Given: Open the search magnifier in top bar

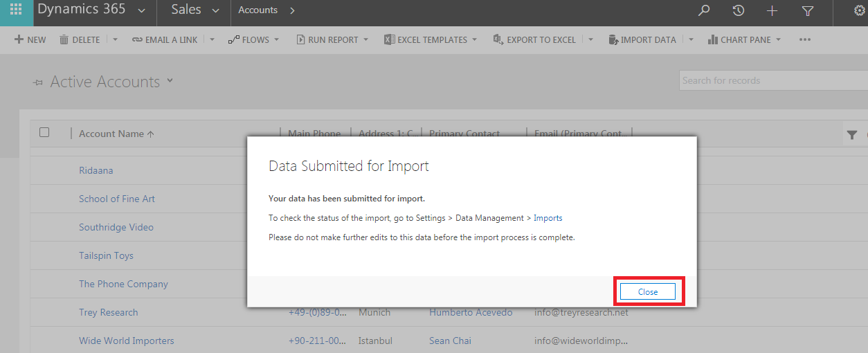Looking at the screenshot, I should (704, 10).
